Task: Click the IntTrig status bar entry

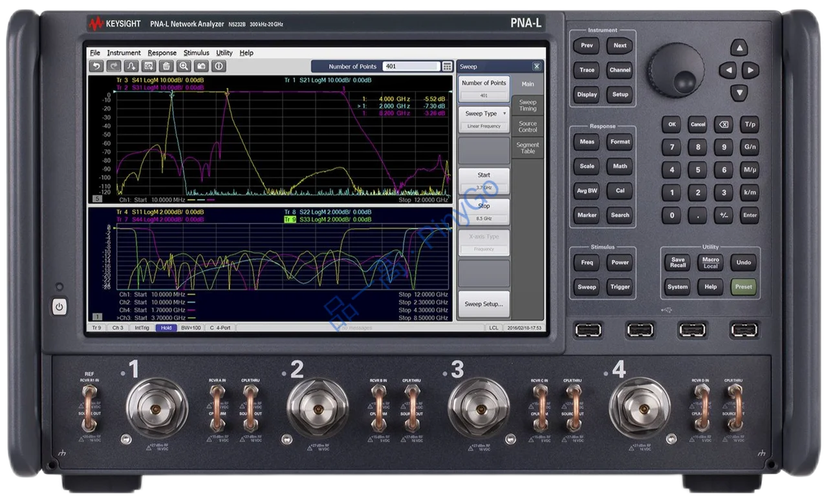Action: pos(142,328)
